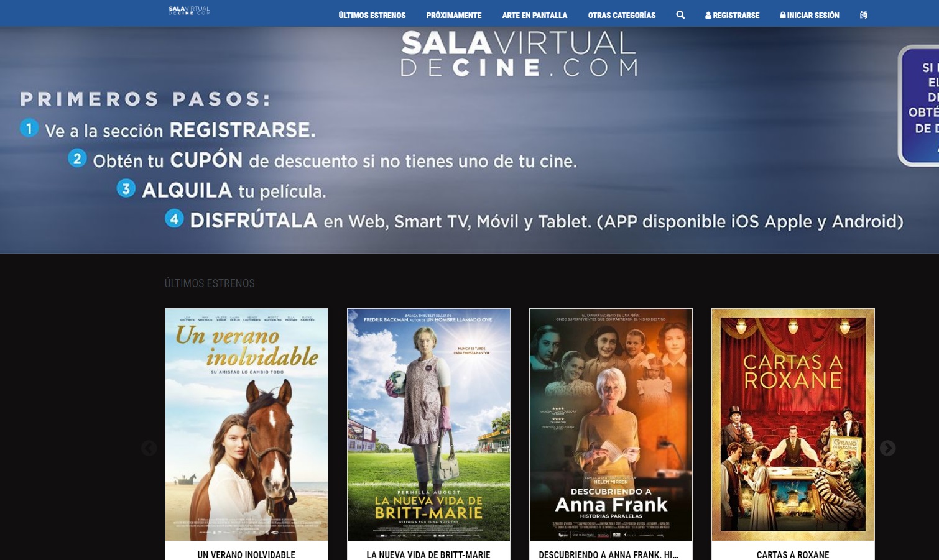Open Arte en Pantalla menu item
The height and width of the screenshot is (560, 939).
(x=535, y=15)
